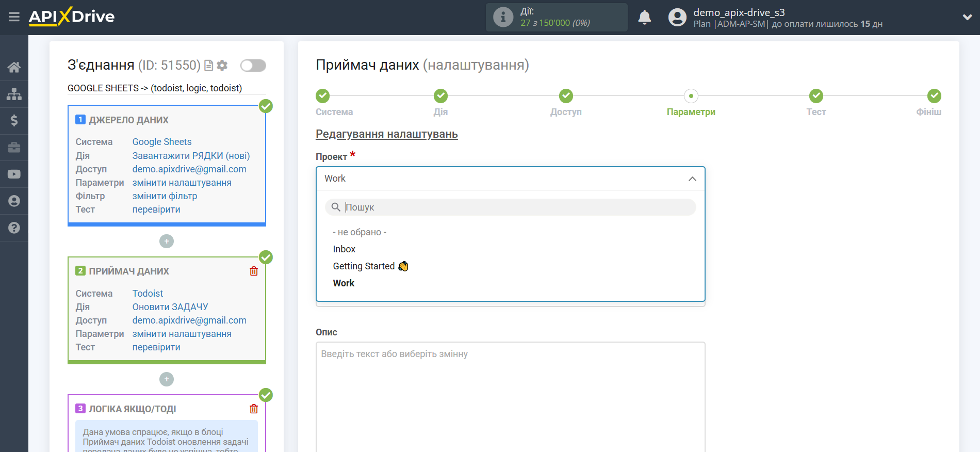The image size is (980, 452).
Task: Open YouTube video icon in sidebar
Action: coord(14,174)
